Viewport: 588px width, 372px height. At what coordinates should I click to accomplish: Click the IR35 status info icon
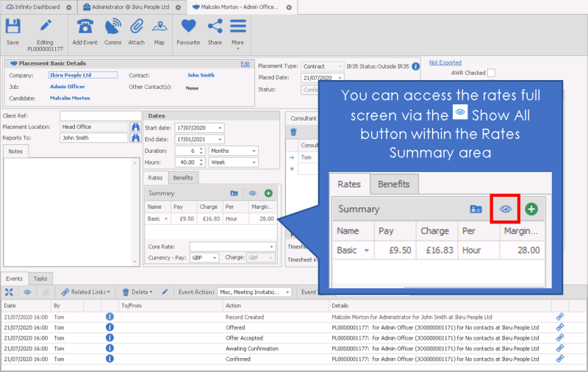click(415, 66)
